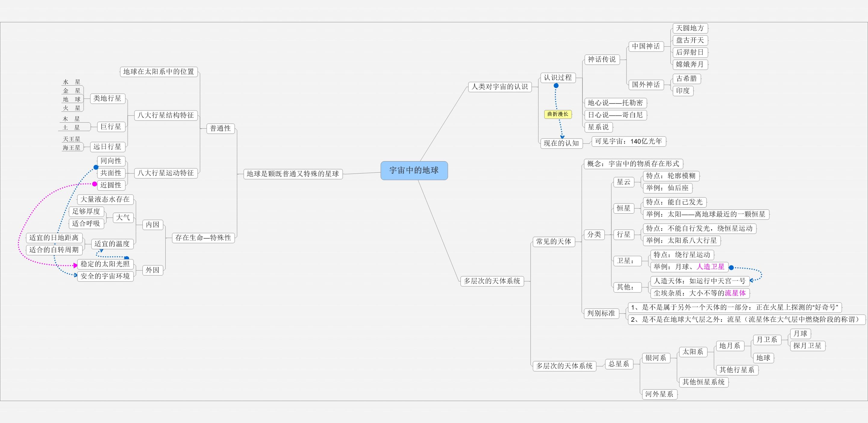This screenshot has height=423, width=868.
Task: Select the 常见的天体 node
Action: (x=554, y=242)
